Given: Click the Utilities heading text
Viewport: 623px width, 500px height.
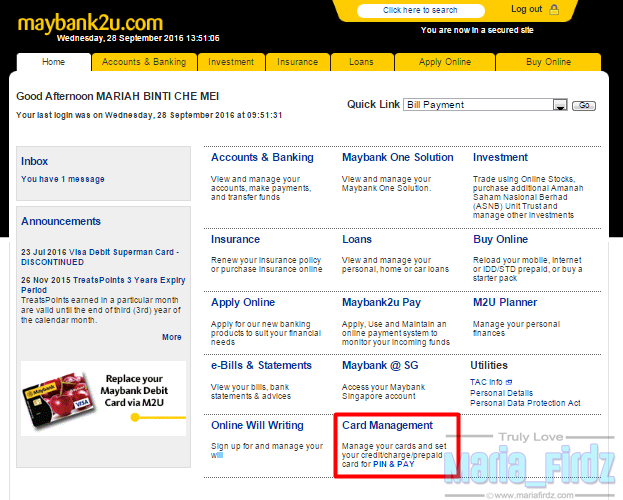Looking at the screenshot, I should pos(489,365).
